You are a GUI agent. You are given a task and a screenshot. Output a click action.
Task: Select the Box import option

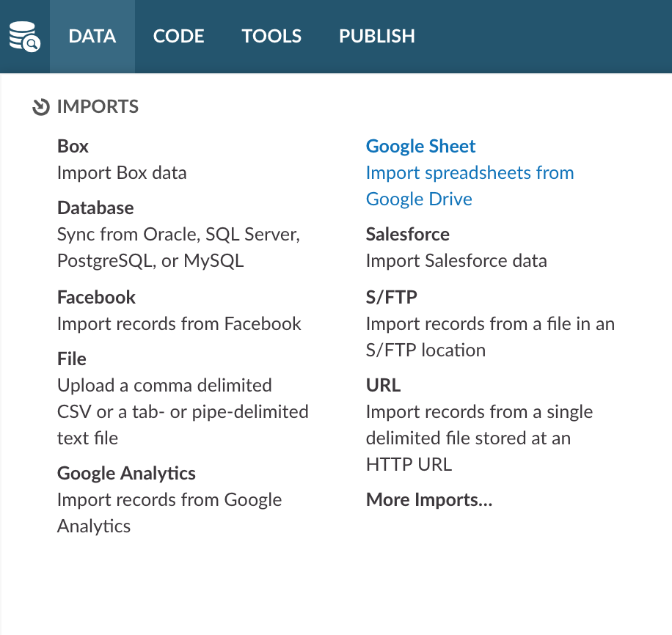[73, 147]
